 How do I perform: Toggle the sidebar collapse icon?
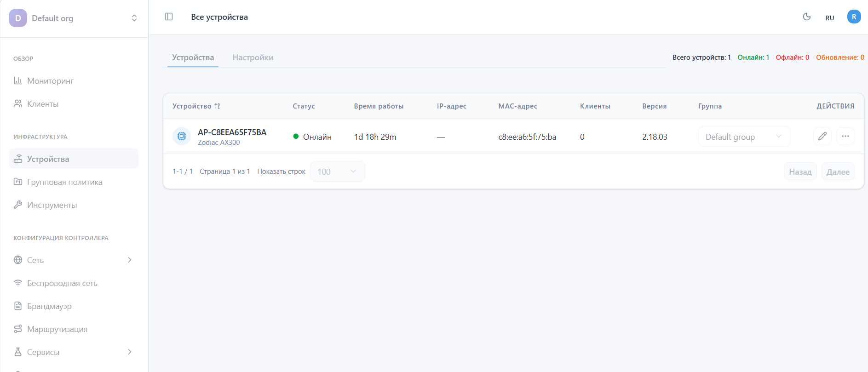pos(169,17)
